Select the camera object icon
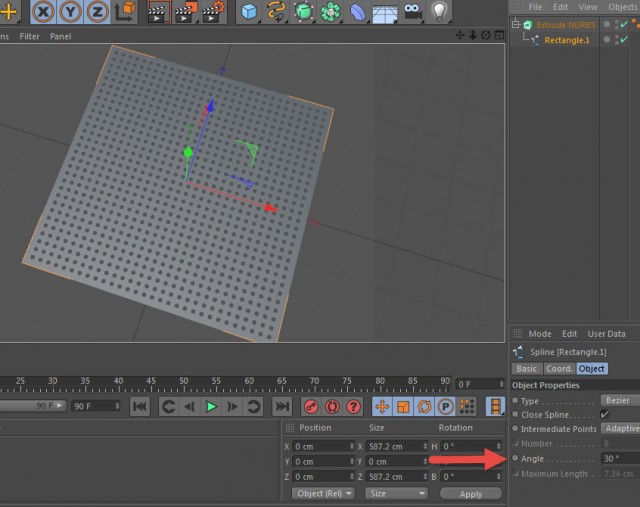 coord(412,12)
